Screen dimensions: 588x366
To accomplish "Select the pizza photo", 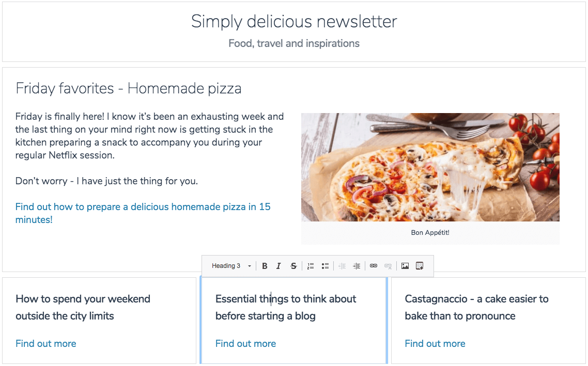I will [x=430, y=167].
